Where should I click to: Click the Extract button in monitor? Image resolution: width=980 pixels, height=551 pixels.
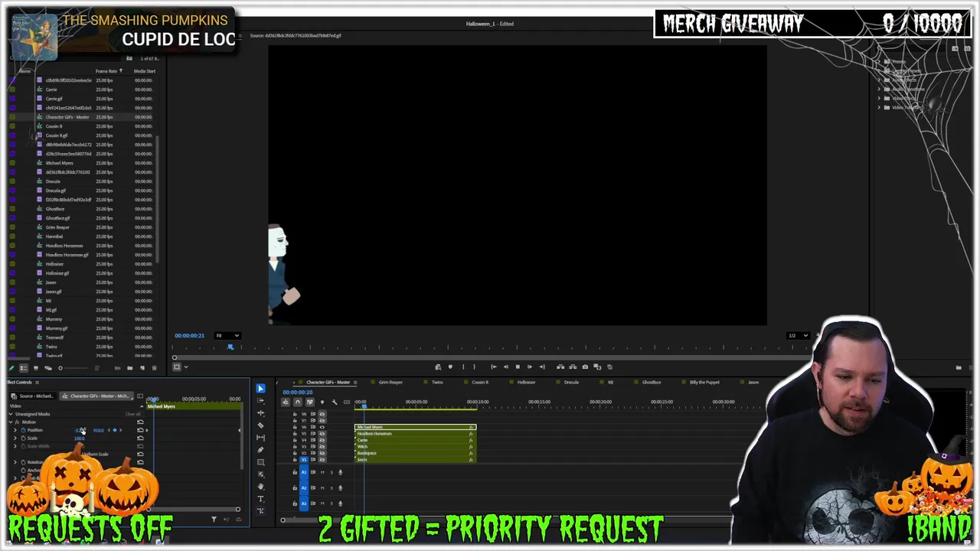click(573, 367)
